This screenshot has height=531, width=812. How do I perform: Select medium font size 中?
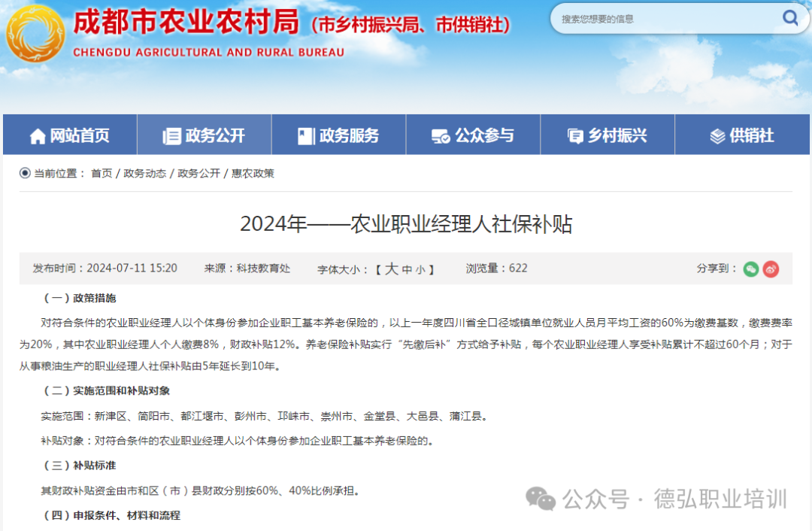[407, 269]
